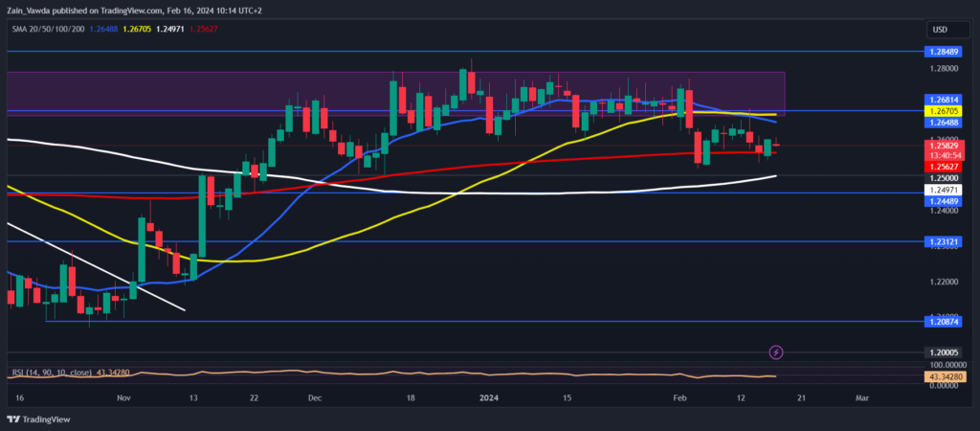
Task: Select the white 1.24971 SMA price label
Action: [x=943, y=191]
